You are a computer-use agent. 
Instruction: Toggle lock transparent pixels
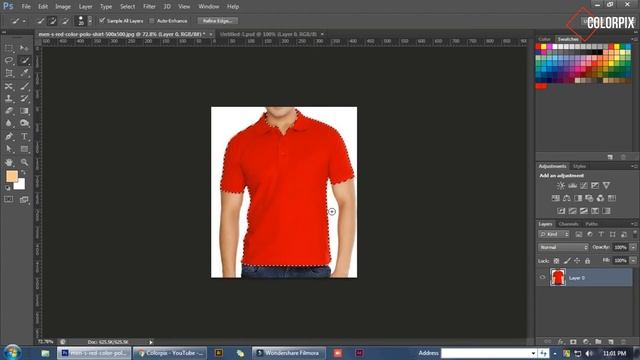(x=556, y=260)
